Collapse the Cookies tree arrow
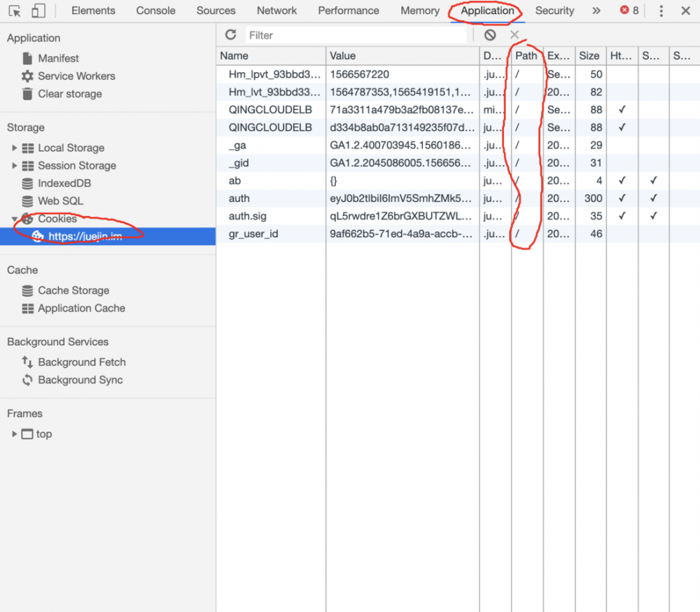Screen dimensions: 700x612 14,219
